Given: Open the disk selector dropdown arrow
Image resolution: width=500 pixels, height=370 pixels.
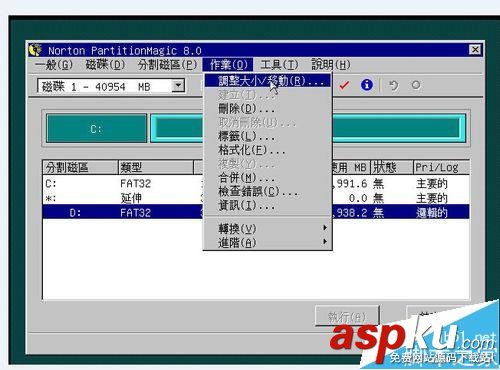Looking at the screenshot, I should 178,86.
